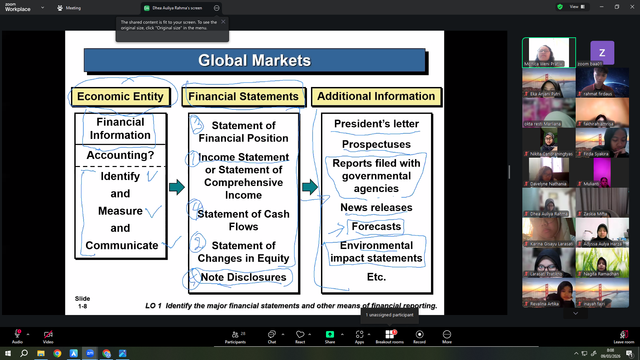Open the React heart menu

pos(300,337)
